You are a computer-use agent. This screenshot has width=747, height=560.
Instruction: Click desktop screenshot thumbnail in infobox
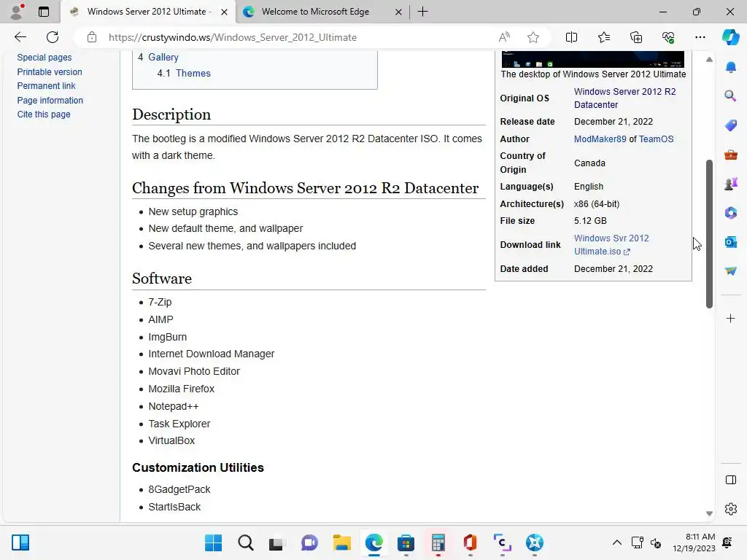tap(592, 59)
